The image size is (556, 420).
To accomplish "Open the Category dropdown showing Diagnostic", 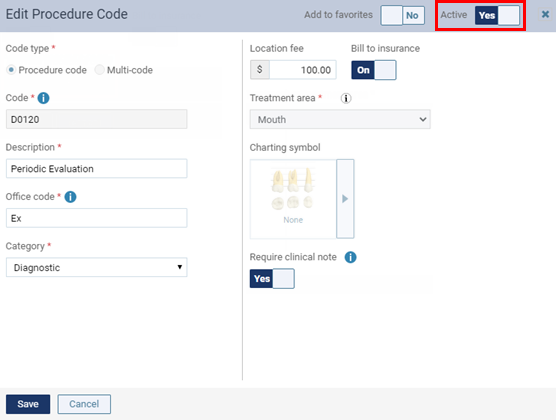I will (x=96, y=267).
